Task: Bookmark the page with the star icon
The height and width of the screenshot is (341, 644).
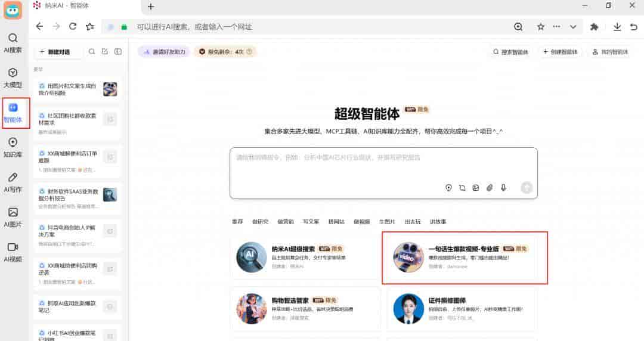Action: coord(541,27)
